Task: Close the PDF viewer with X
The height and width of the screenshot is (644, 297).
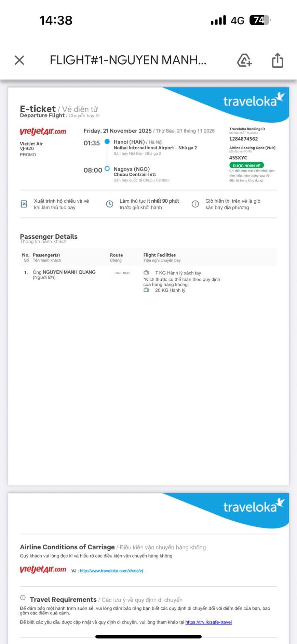Action: [19, 60]
